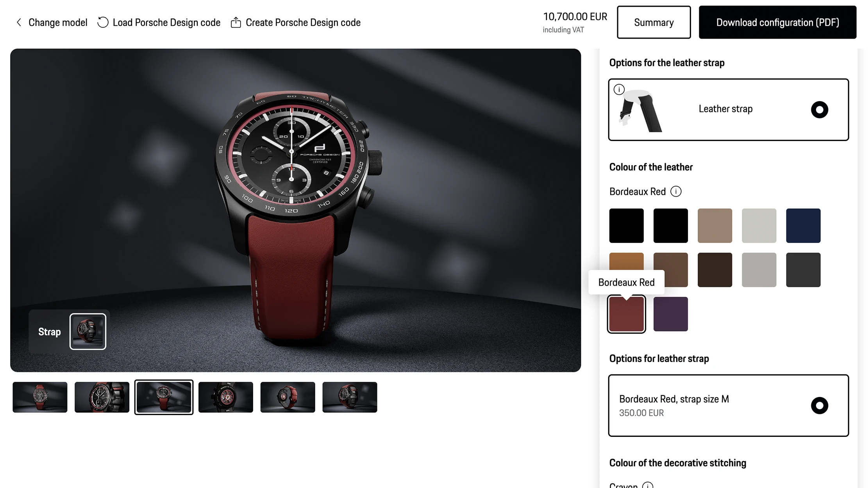Select the Leather strap radio button
Screen dimensions: 868x488
(819, 110)
